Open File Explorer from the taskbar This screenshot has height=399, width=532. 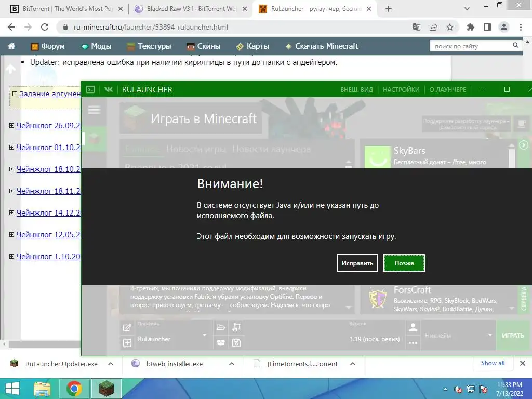42,389
